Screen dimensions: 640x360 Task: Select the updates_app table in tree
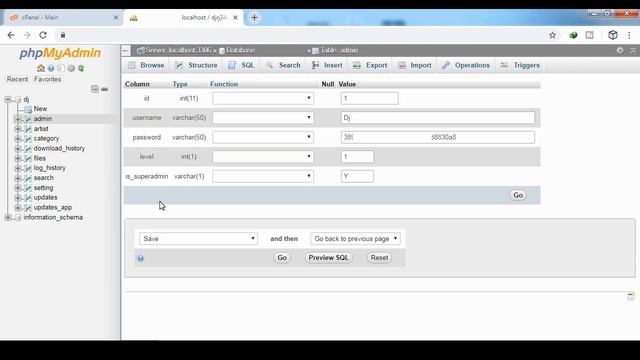[53, 207]
